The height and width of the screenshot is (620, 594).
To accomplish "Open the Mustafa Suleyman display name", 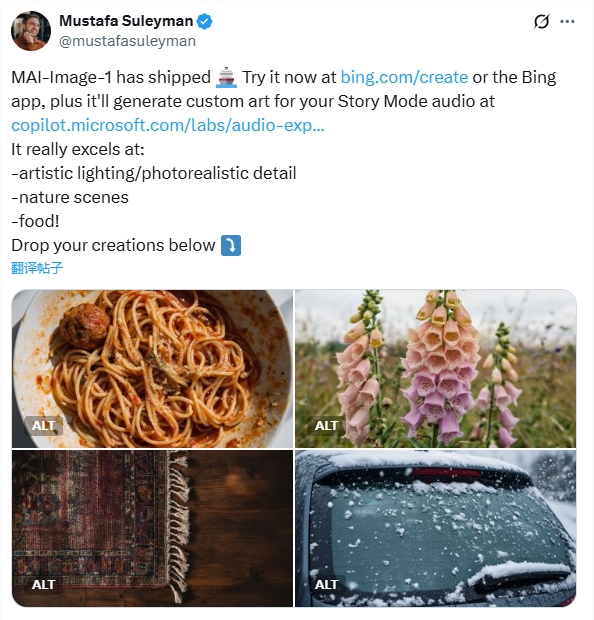I will (126, 21).
